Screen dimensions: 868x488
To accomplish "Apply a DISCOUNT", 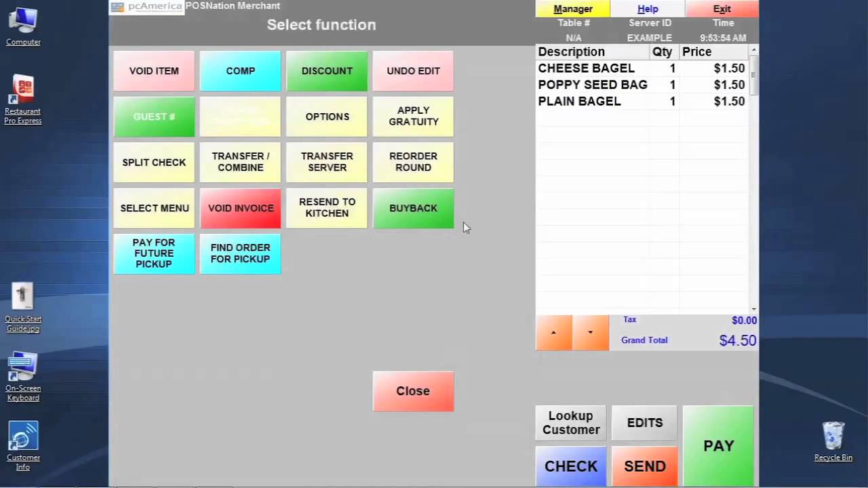I will pyautogui.click(x=327, y=70).
